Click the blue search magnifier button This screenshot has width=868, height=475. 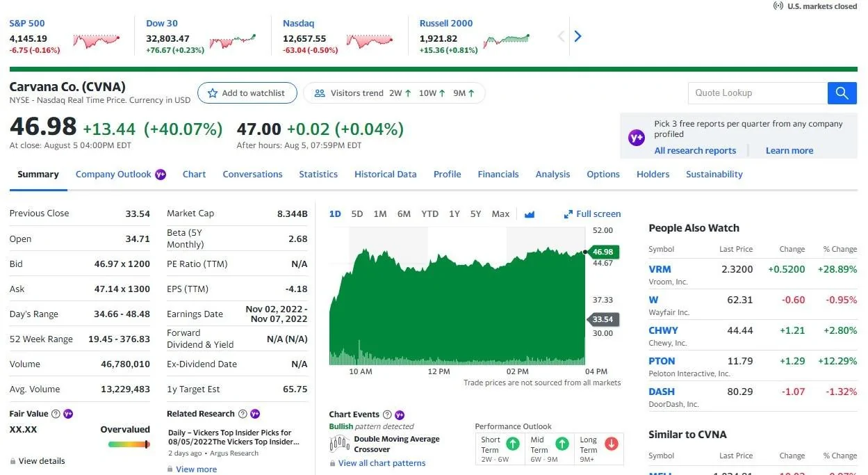[x=842, y=93]
